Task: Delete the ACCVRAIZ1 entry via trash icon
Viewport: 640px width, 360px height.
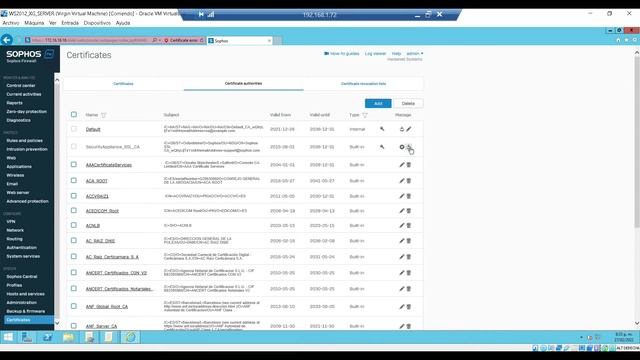Action: point(409,196)
